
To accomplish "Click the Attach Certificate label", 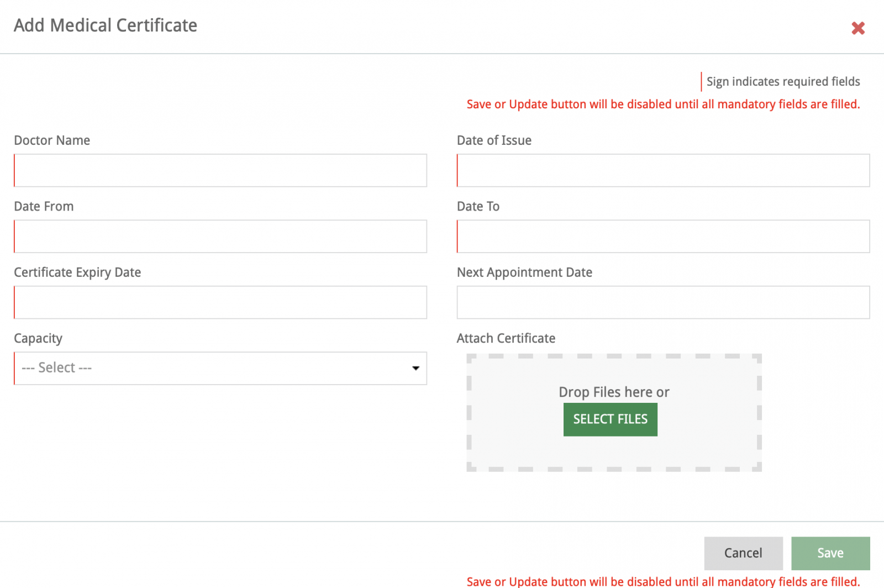I will tap(506, 338).
